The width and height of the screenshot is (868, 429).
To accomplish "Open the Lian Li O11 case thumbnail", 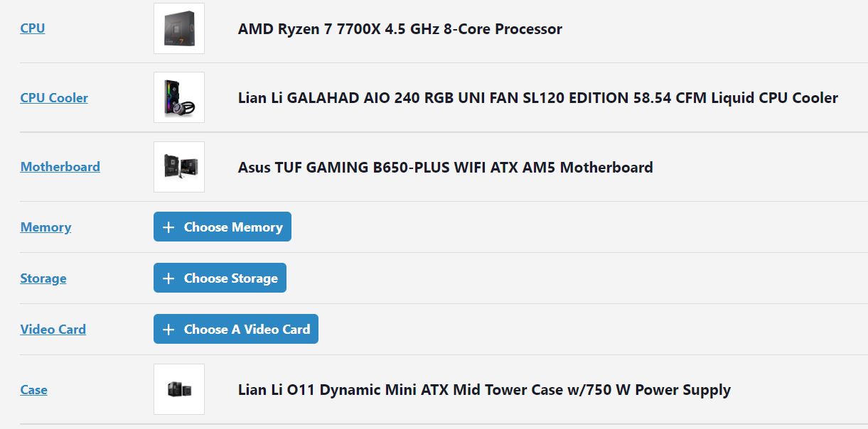I will click(179, 389).
